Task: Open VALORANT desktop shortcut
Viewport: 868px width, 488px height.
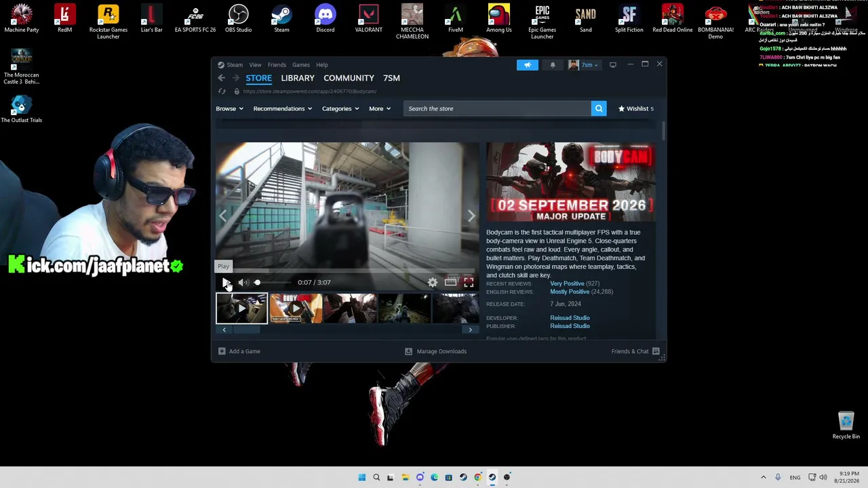Action: coord(368,18)
